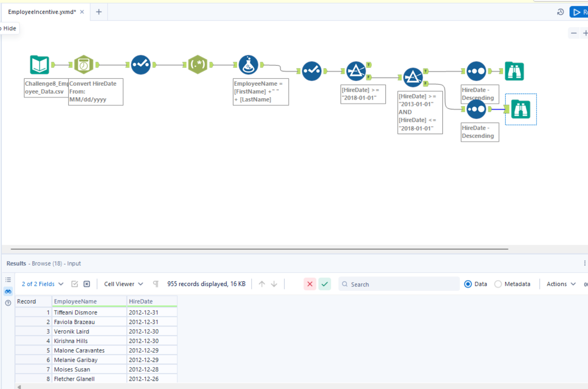Select the upper Sort tool HireDate Descending
This screenshot has width=588, height=389.
[x=476, y=71]
